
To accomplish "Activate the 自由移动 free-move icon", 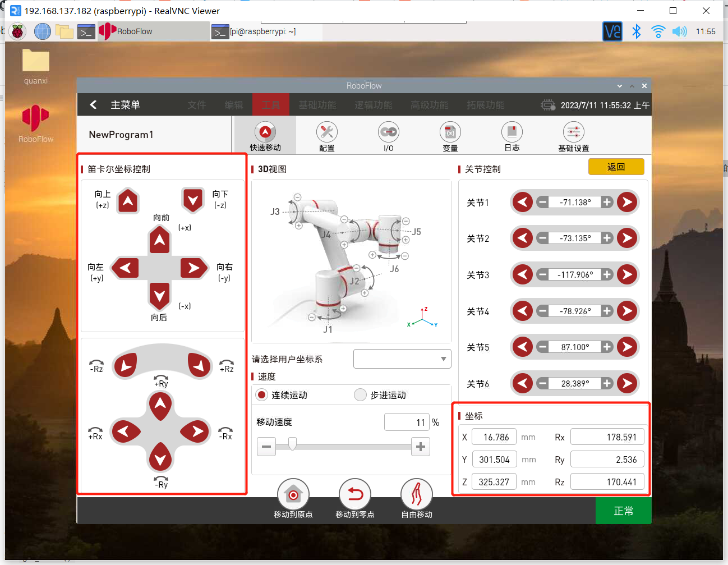I will [416, 494].
